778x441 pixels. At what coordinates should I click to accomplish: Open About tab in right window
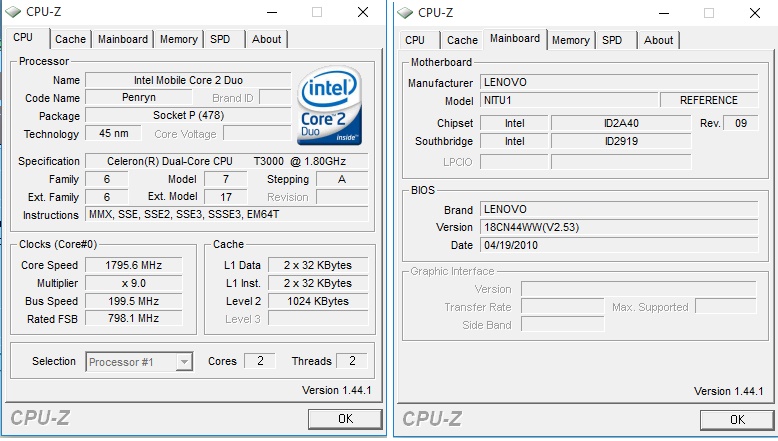[658, 40]
